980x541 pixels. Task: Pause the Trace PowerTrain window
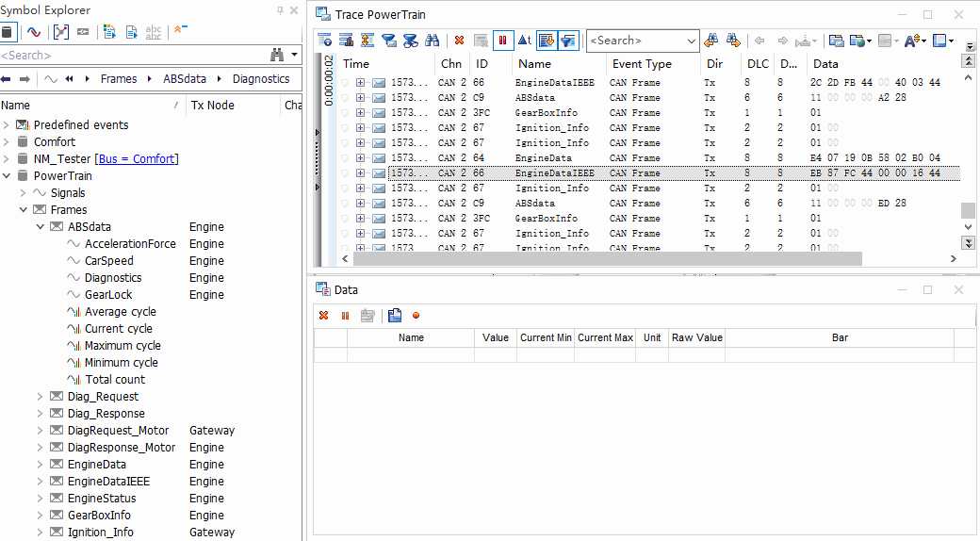(x=502, y=41)
